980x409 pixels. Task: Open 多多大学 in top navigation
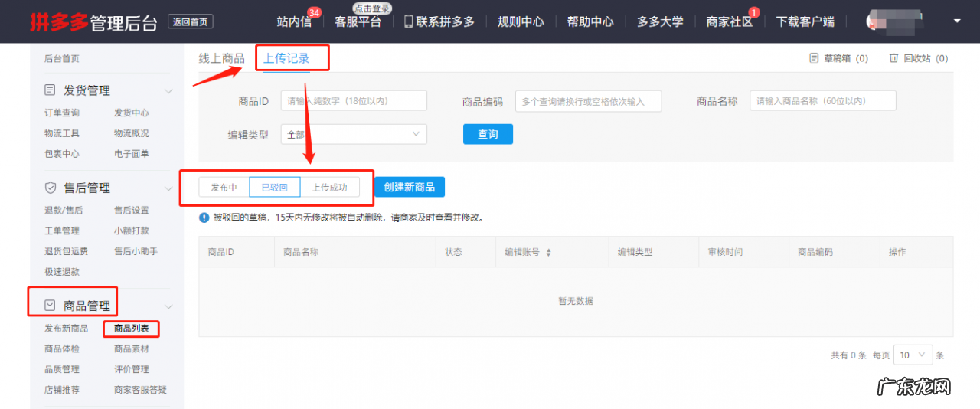point(660,21)
